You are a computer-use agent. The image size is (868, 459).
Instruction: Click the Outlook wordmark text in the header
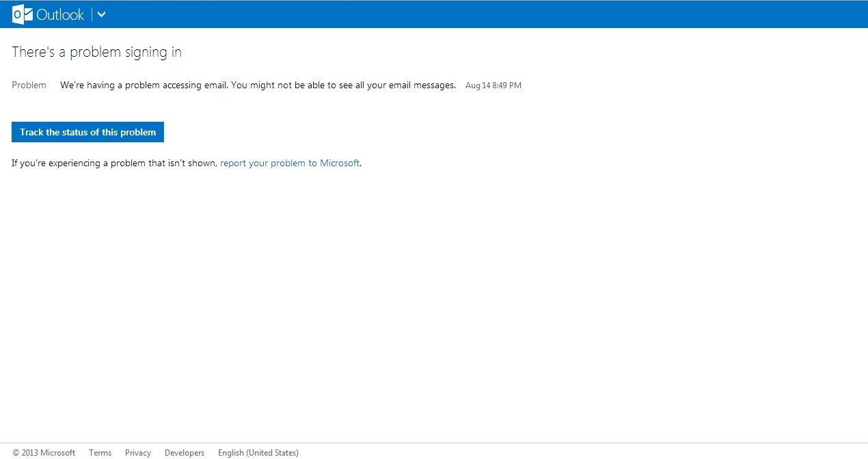tap(60, 14)
